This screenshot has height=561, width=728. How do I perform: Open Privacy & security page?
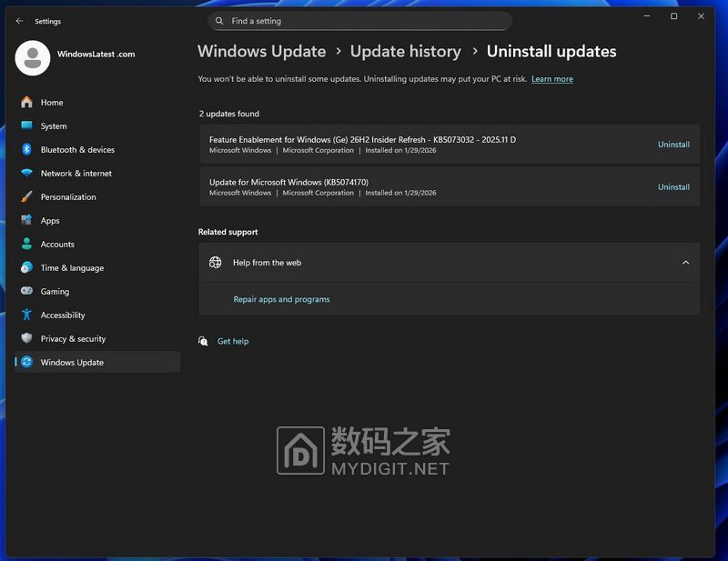coord(97,339)
